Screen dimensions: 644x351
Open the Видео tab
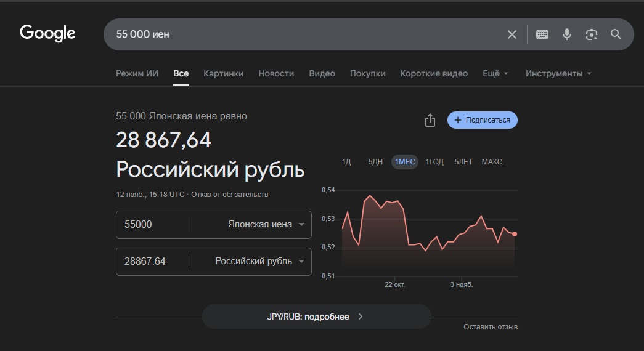(322, 73)
